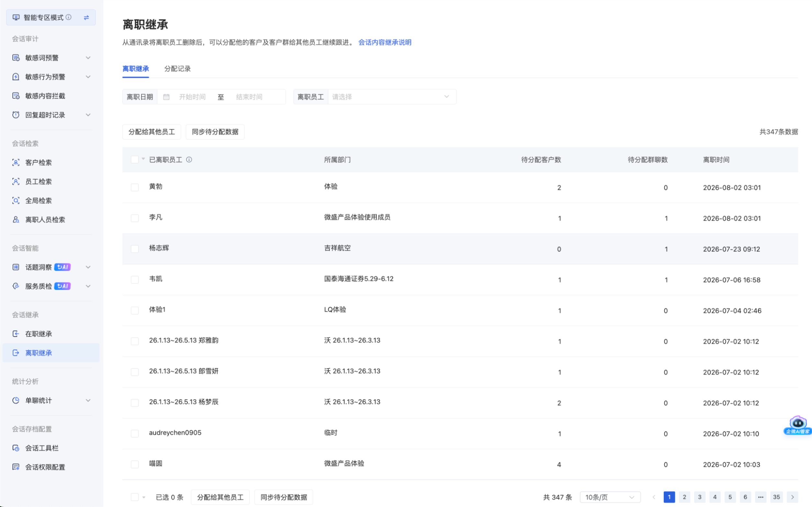The height and width of the screenshot is (507, 812).
Task: Open 会话权限配置 in sidebar
Action: (x=45, y=467)
